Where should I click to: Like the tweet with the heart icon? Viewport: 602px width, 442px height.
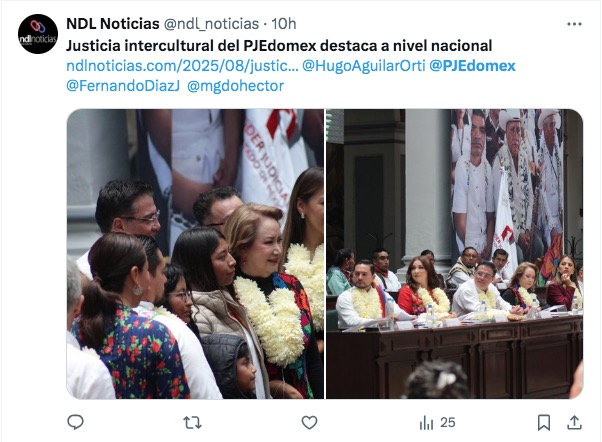(x=309, y=422)
